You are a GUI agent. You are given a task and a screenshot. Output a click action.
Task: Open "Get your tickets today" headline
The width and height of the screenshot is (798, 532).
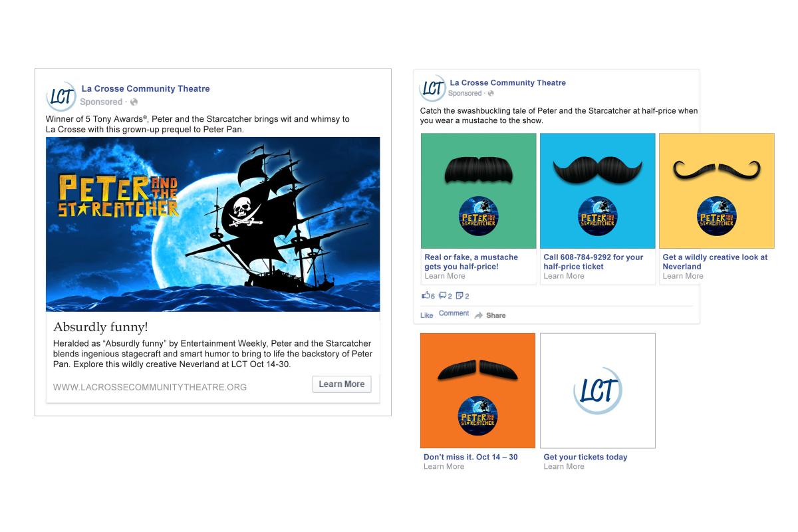point(585,458)
